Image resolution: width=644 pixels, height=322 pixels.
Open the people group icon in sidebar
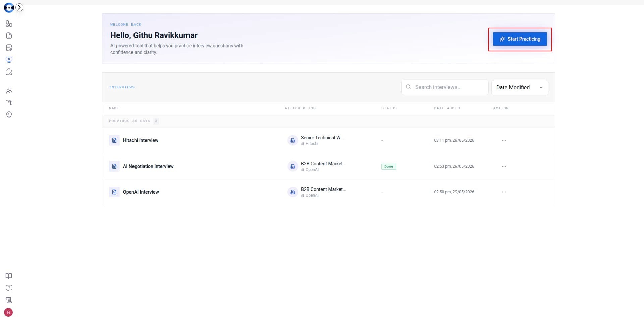(x=9, y=91)
